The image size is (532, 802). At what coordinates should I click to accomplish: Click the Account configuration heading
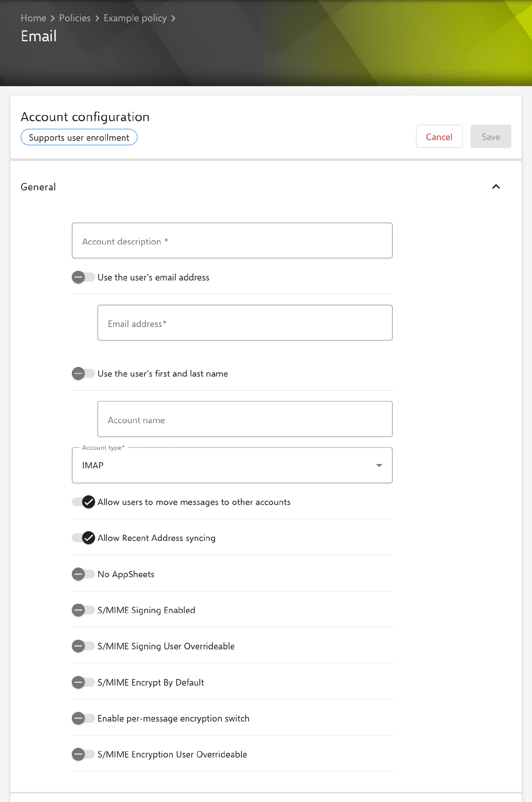(85, 117)
